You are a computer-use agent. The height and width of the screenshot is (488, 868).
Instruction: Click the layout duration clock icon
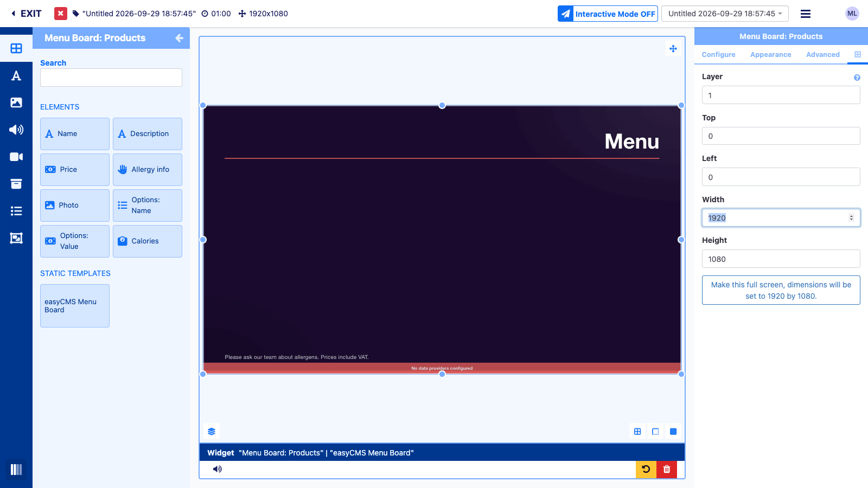coord(205,14)
